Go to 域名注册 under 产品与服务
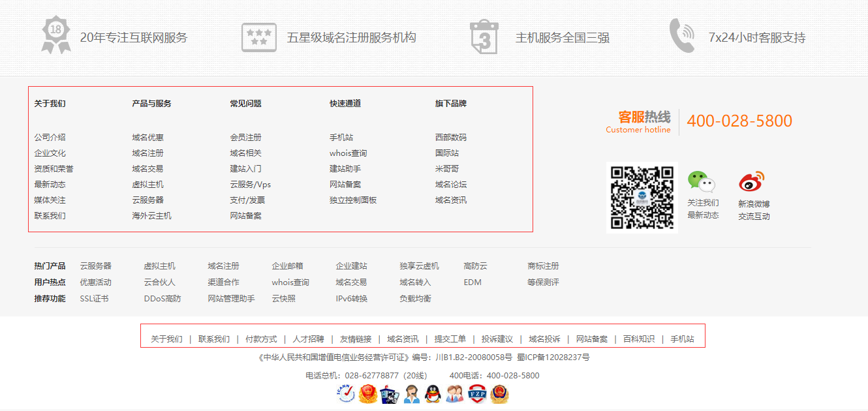This screenshot has height=411, width=868. click(147, 153)
